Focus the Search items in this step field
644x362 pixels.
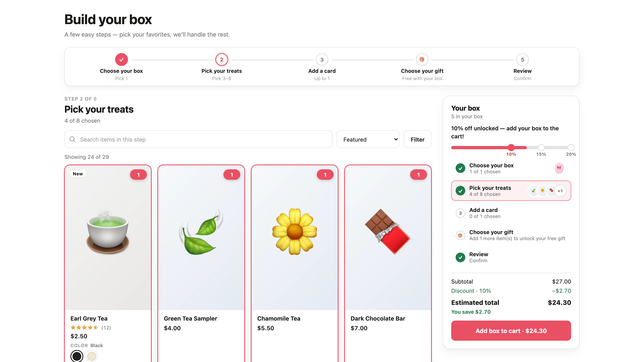[x=198, y=139]
